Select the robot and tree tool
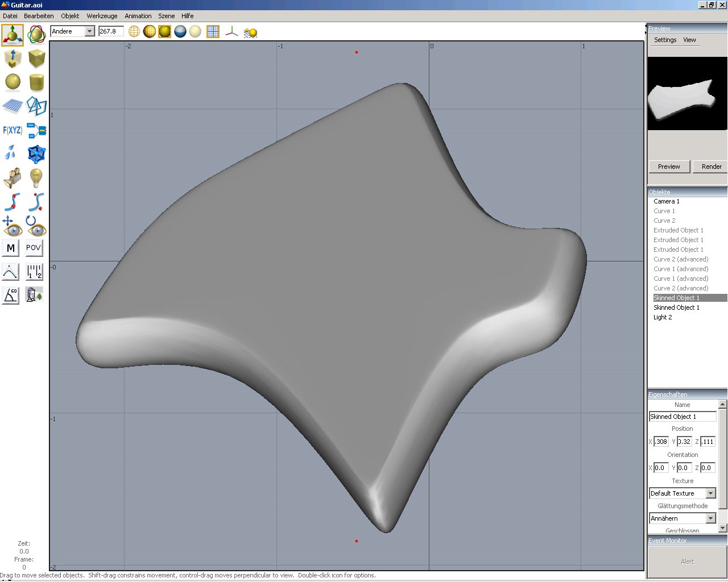Image resolution: width=728 pixels, height=582 pixels. (x=34, y=295)
